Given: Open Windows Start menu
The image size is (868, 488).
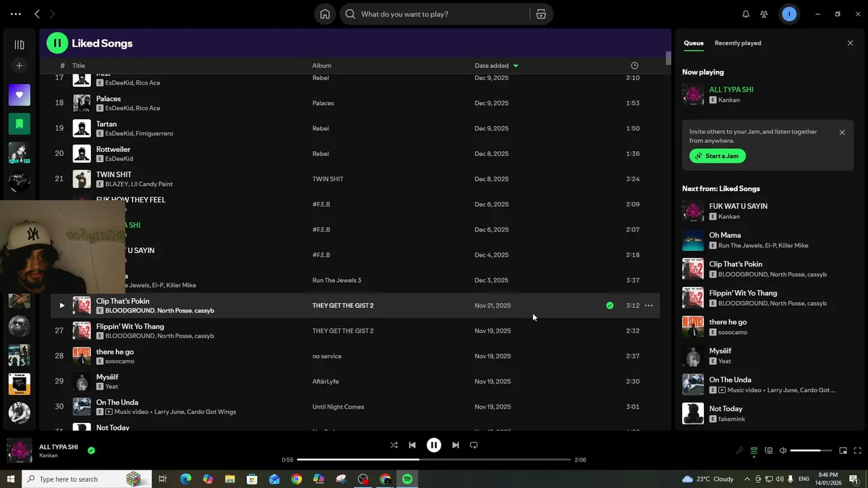Looking at the screenshot, I should [11, 479].
